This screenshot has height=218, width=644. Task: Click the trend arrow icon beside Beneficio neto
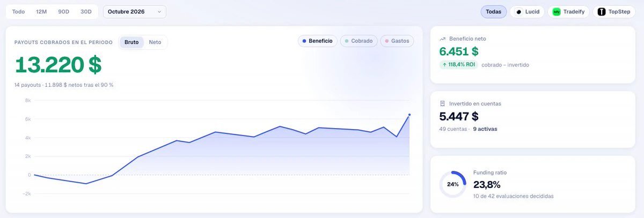[x=443, y=39]
